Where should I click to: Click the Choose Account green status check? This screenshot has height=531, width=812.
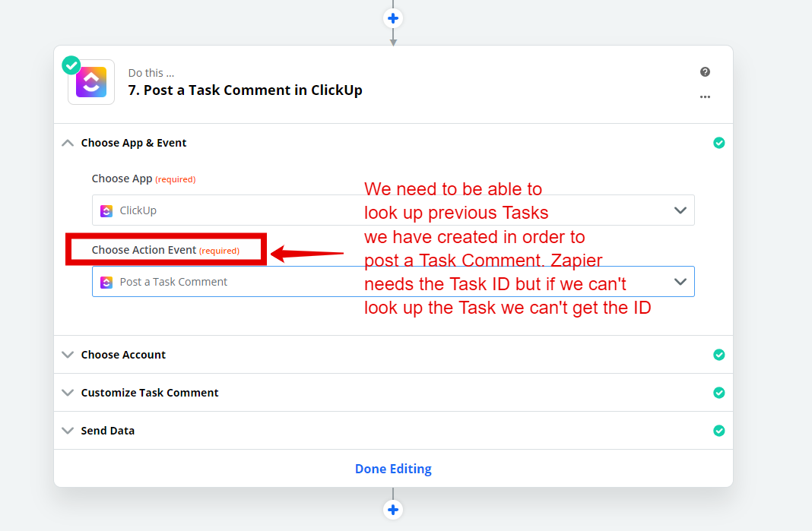click(718, 355)
